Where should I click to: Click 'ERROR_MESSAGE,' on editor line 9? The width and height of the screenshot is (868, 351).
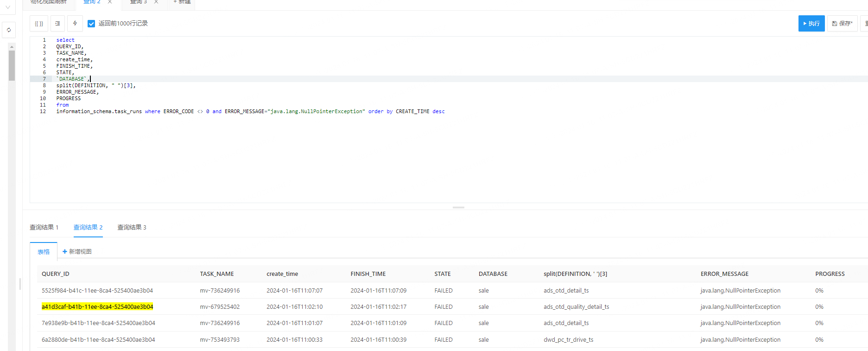pos(77,92)
